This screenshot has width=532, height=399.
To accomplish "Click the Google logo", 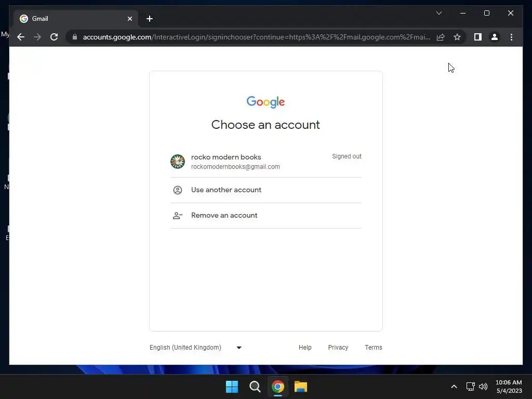I will tap(265, 102).
